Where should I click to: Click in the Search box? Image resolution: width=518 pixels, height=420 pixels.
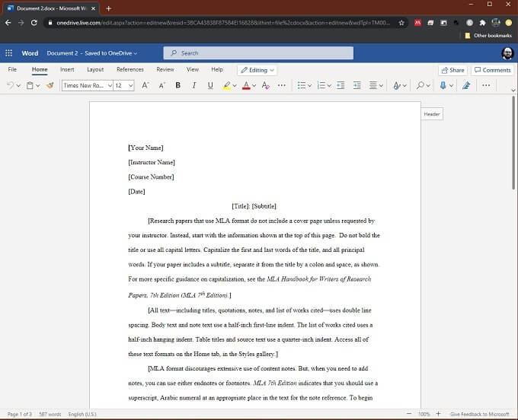258,53
